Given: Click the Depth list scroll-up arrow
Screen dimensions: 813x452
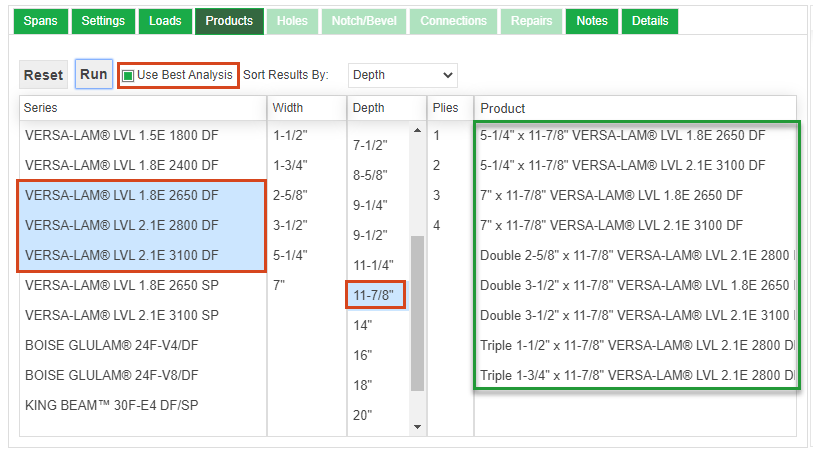Looking at the screenshot, I should pyautogui.click(x=417, y=131).
